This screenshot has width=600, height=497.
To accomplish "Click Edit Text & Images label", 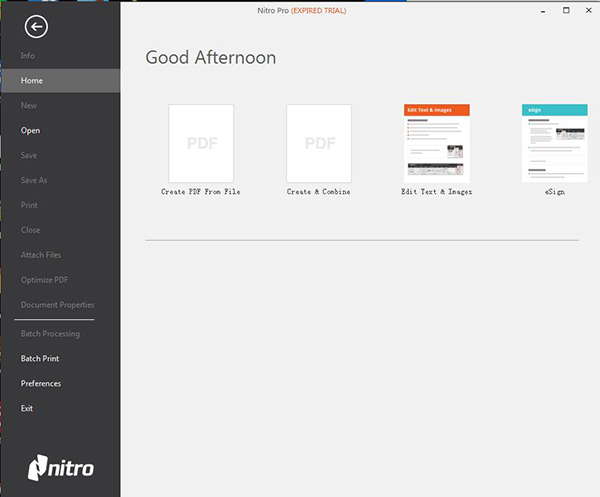I will click(436, 192).
